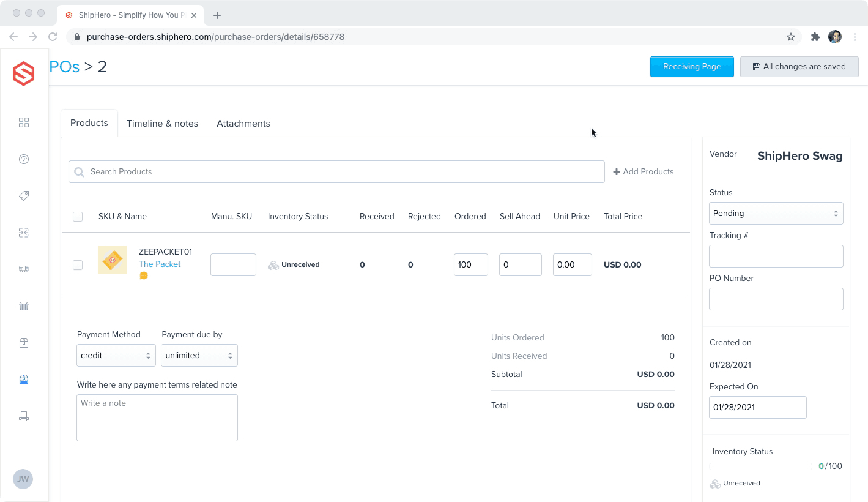Open the Status dropdown showing Pending
The height and width of the screenshot is (502, 868).
(x=776, y=214)
